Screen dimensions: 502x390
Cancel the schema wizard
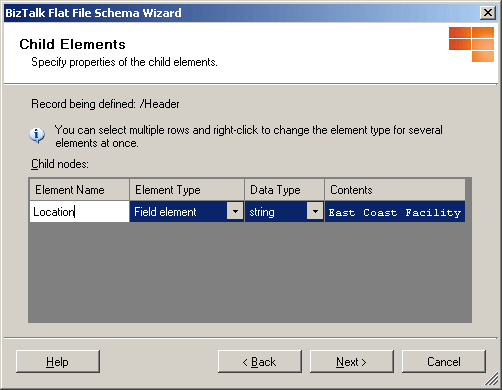coord(444,361)
